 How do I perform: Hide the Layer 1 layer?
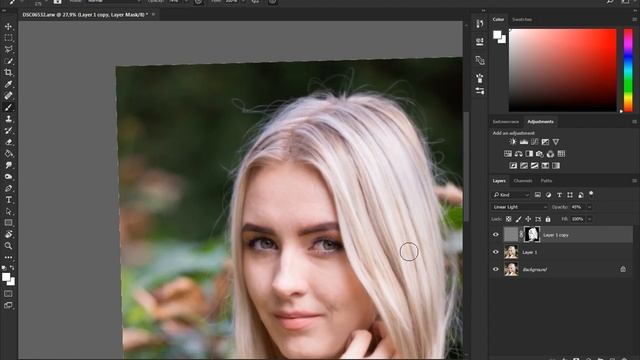[x=496, y=252]
